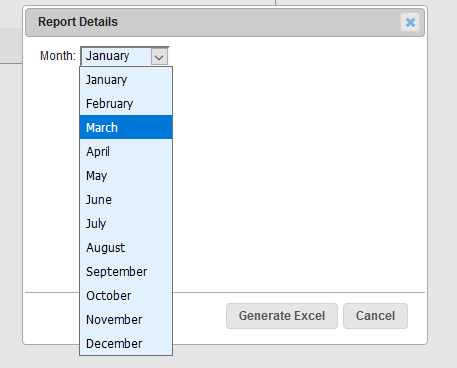Select April as the month

126,152
